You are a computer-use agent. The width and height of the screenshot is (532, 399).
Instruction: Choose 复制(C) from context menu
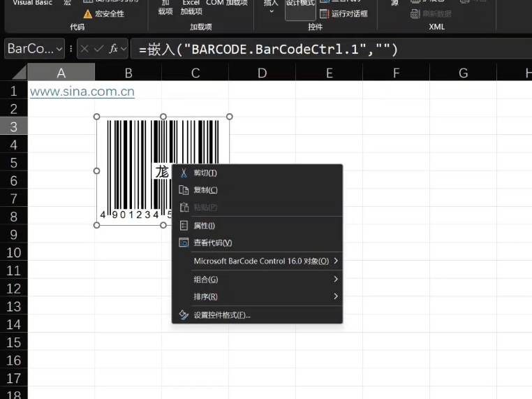click(257, 190)
